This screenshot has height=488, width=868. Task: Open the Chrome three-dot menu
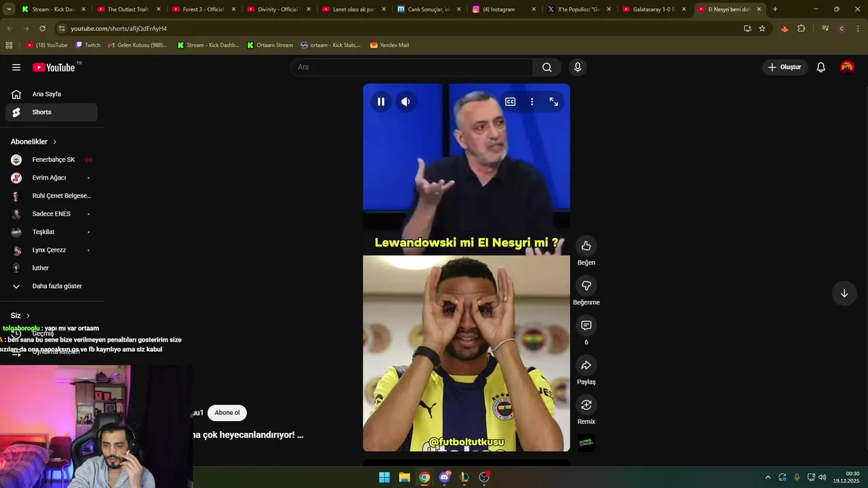click(858, 28)
